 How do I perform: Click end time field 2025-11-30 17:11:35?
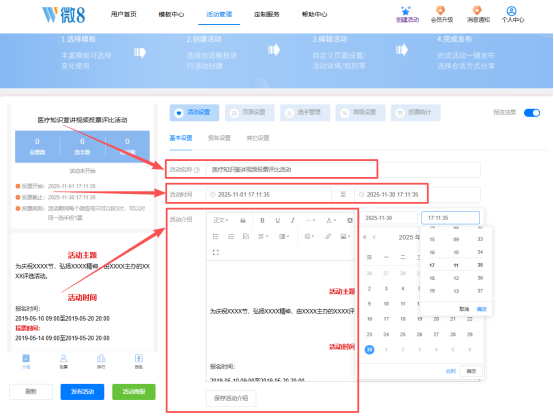(417, 194)
